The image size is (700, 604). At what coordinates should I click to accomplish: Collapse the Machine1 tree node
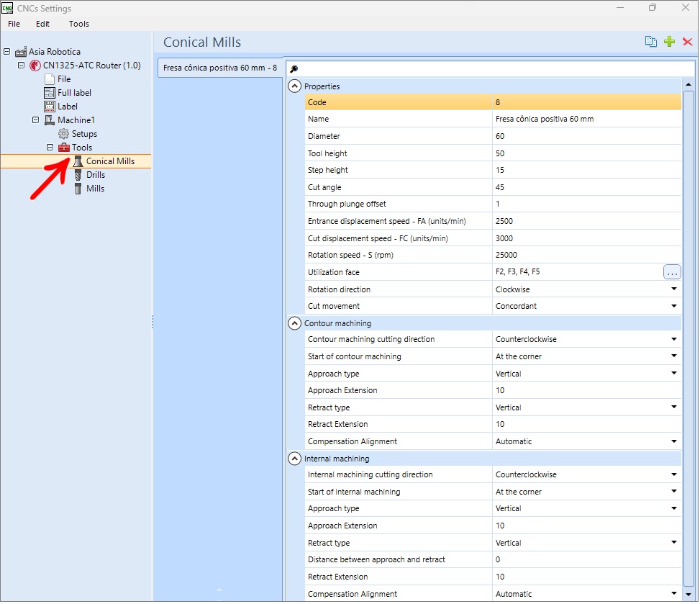35,120
